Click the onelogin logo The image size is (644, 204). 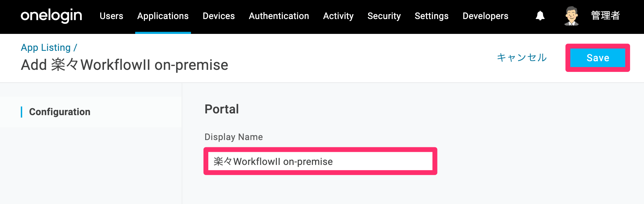tap(51, 16)
